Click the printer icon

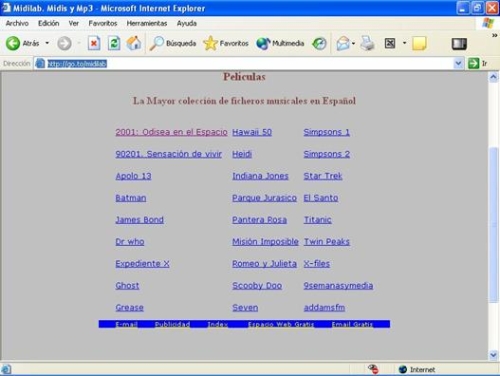click(x=367, y=43)
